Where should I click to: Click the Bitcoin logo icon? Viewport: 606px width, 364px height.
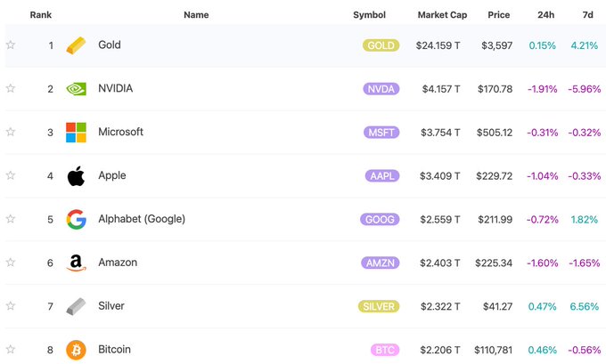(x=76, y=350)
